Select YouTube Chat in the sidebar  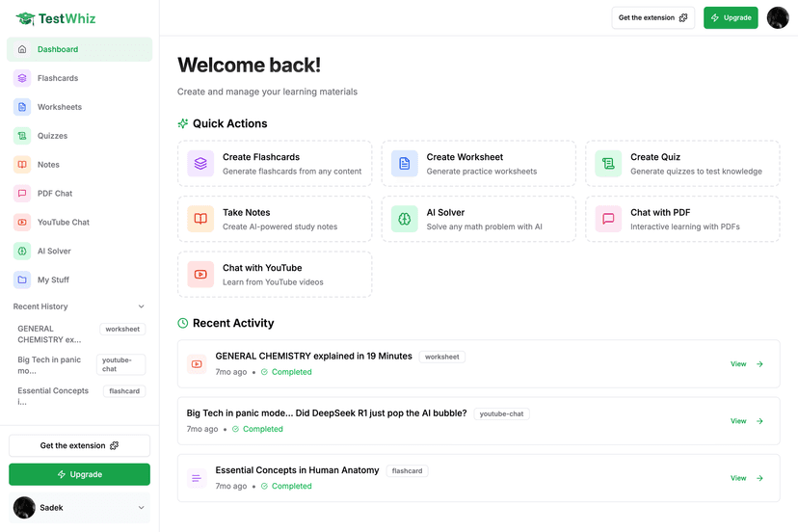[x=63, y=222]
